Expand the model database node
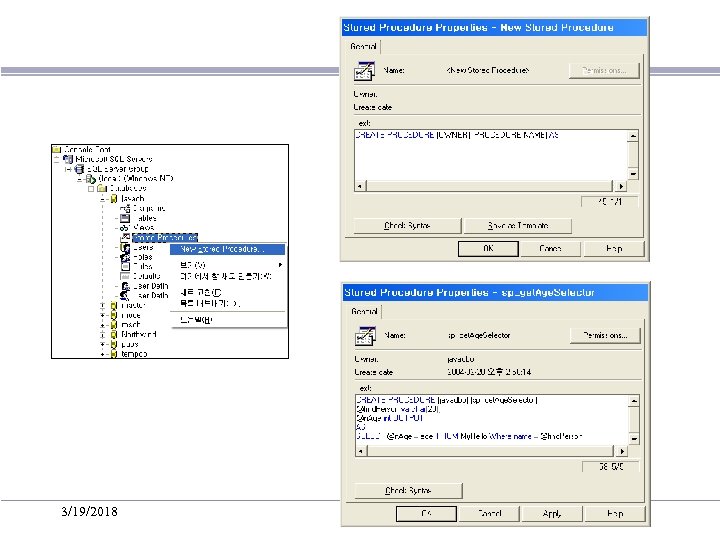The width and height of the screenshot is (720, 540). click(102, 315)
